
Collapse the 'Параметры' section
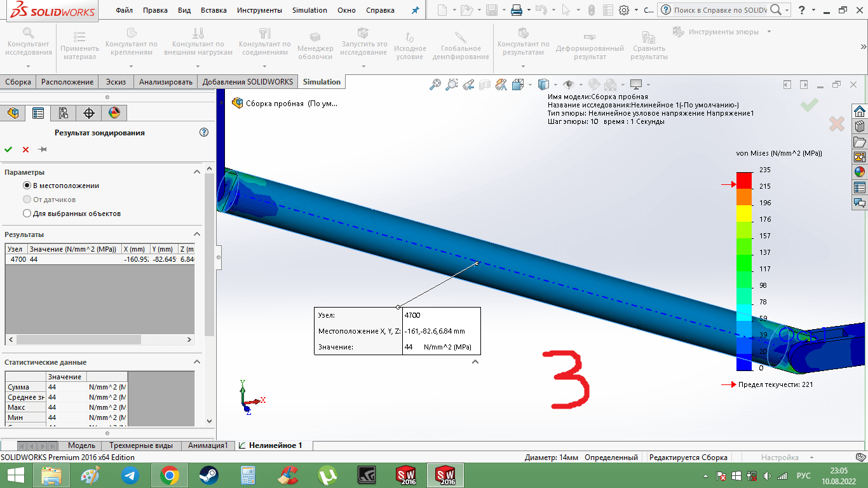pyautogui.click(x=196, y=172)
